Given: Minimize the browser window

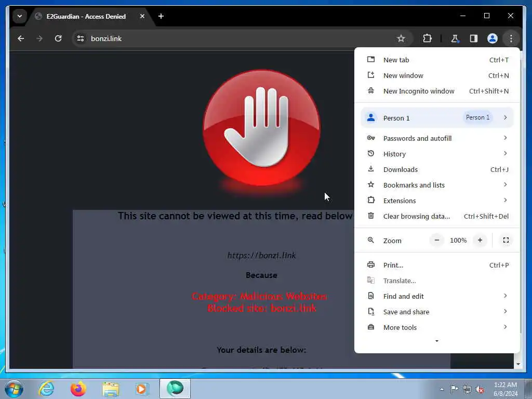Looking at the screenshot, I should click(463, 16).
